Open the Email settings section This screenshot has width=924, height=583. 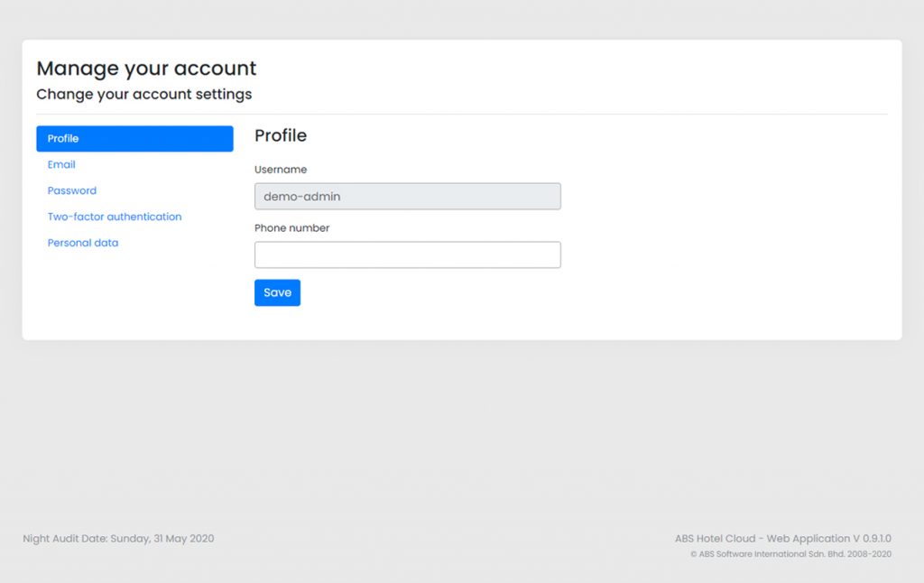coord(61,164)
